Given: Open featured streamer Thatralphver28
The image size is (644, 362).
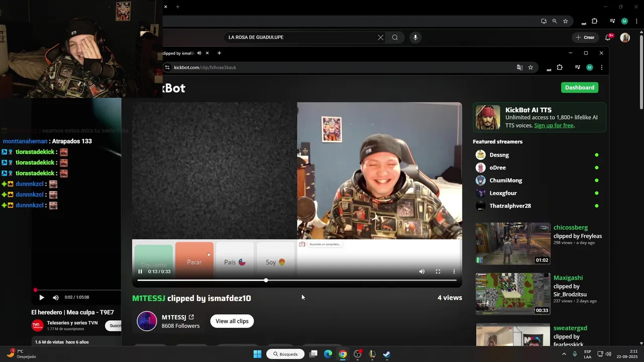Looking at the screenshot, I should 510,206.
